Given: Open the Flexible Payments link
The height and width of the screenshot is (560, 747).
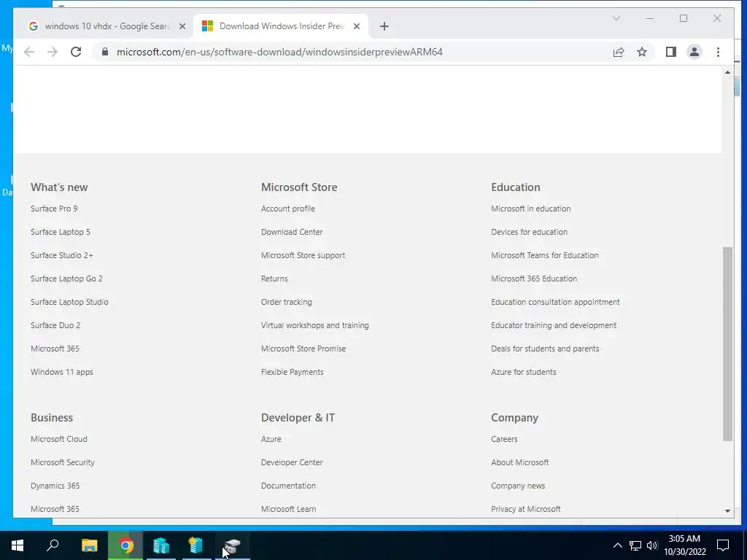Looking at the screenshot, I should coord(292,372).
